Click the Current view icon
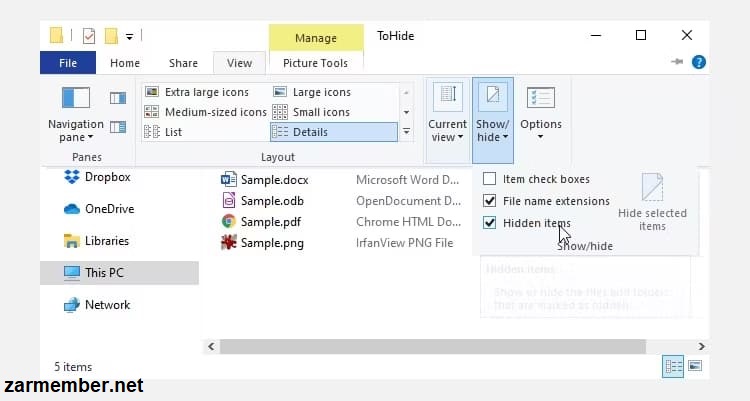 click(448, 98)
